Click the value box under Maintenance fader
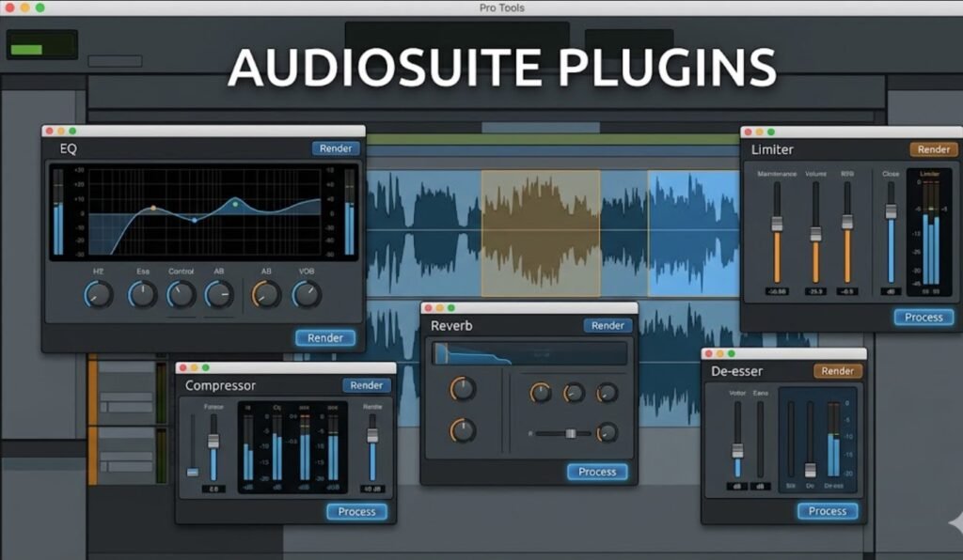 point(777,291)
